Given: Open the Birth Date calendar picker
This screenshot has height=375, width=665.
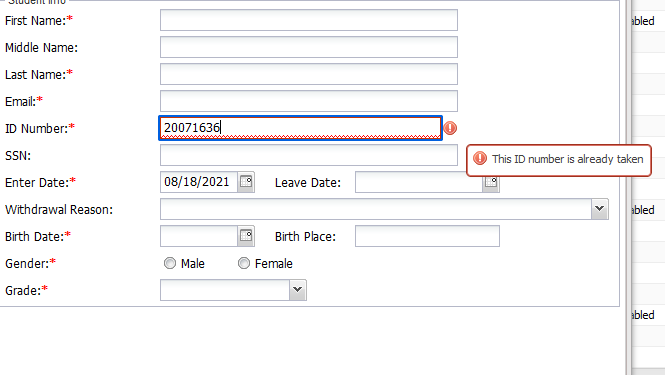Looking at the screenshot, I should [x=246, y=236].
